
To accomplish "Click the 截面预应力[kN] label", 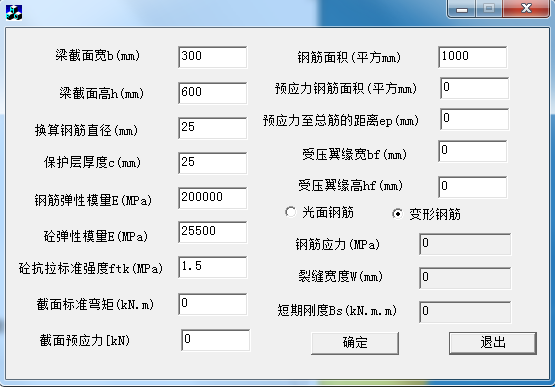I will 85,341.
